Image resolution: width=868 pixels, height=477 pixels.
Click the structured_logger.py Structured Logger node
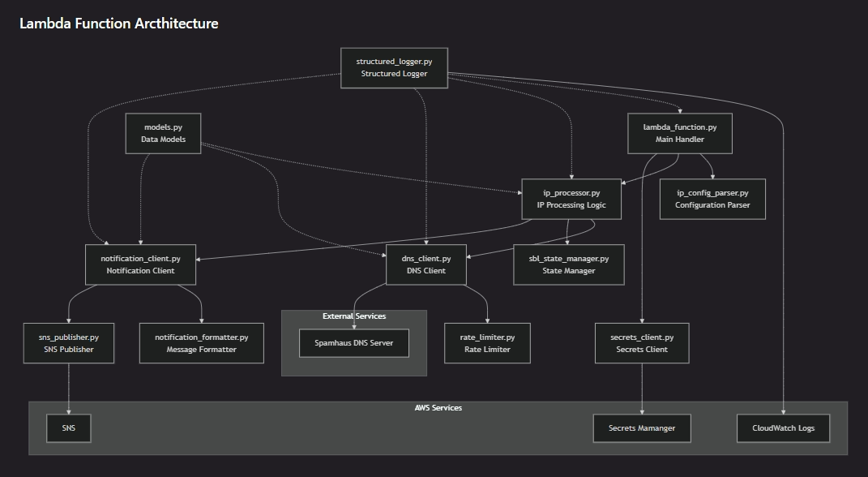pos(392,68)
